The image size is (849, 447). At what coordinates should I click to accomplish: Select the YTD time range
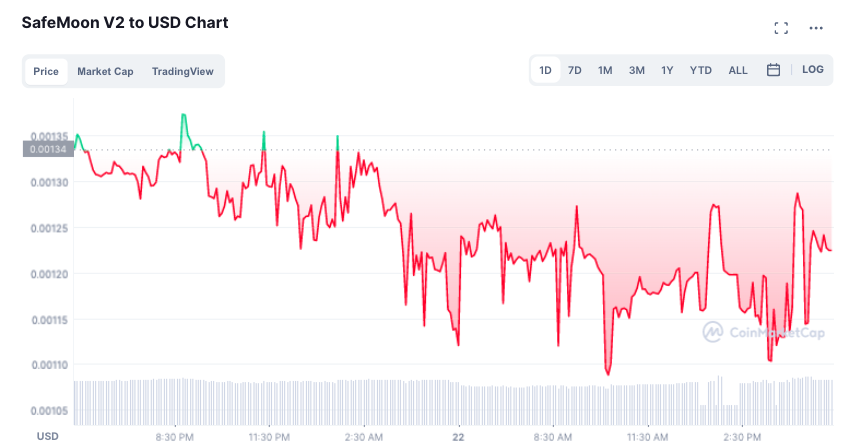(x=701, y=70)
